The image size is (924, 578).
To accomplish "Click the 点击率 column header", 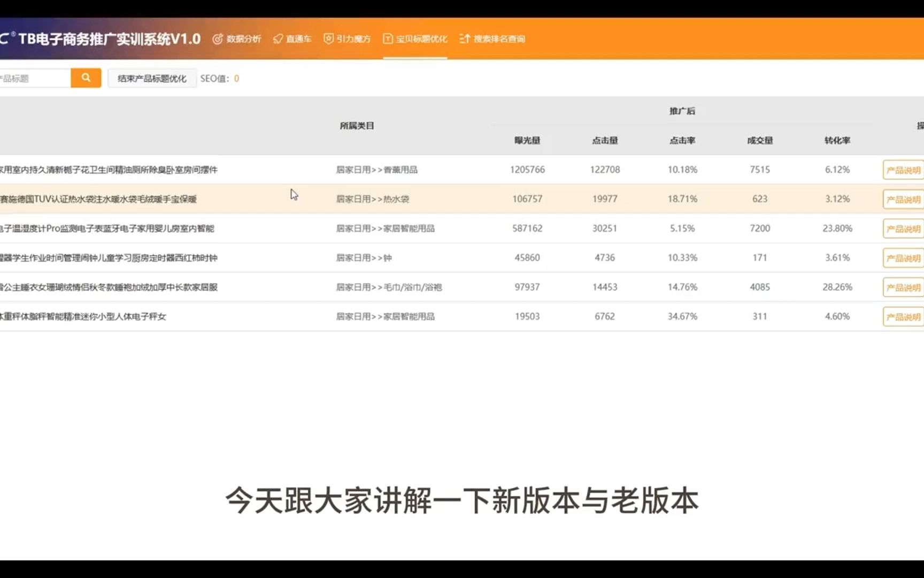I will (682, 140).
